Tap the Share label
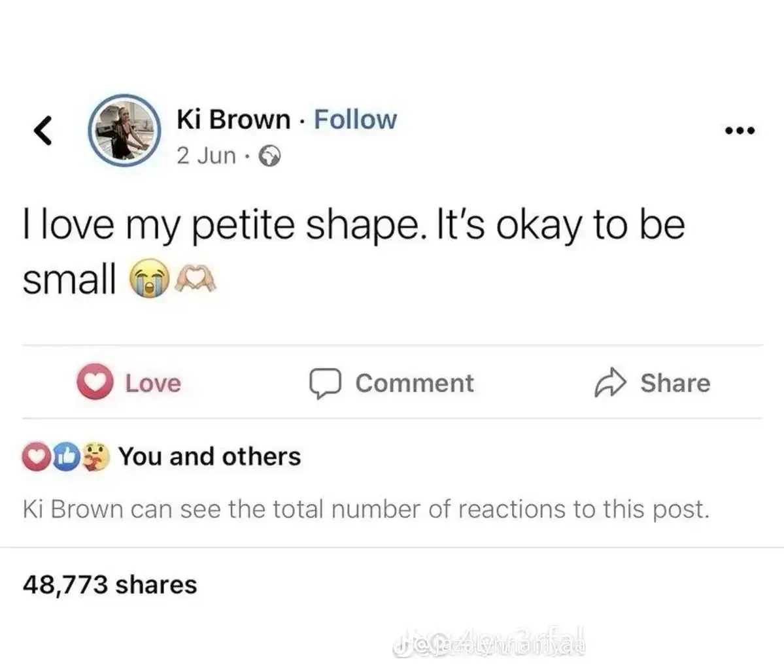 (x=675, y=384)
